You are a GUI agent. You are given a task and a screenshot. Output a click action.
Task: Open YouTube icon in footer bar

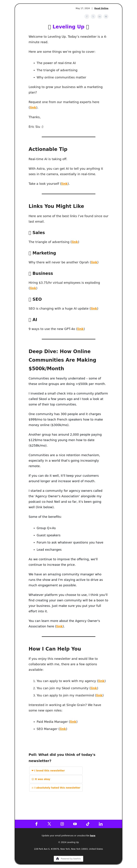click(x=75, y=824)
